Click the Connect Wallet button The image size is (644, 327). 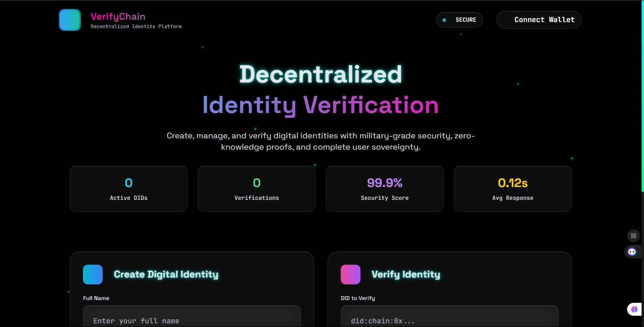click(x=538, y=20)
